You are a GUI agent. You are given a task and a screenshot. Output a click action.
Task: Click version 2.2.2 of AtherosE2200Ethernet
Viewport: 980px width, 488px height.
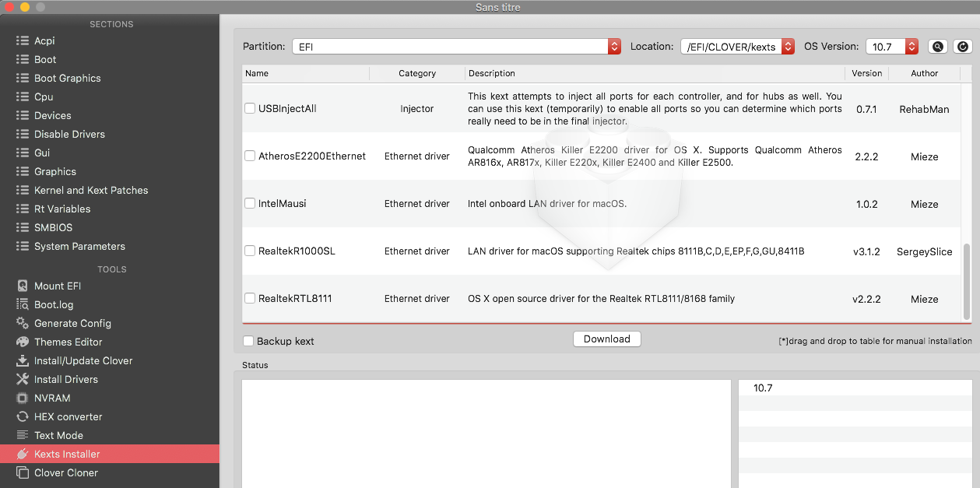pos(866,156)
